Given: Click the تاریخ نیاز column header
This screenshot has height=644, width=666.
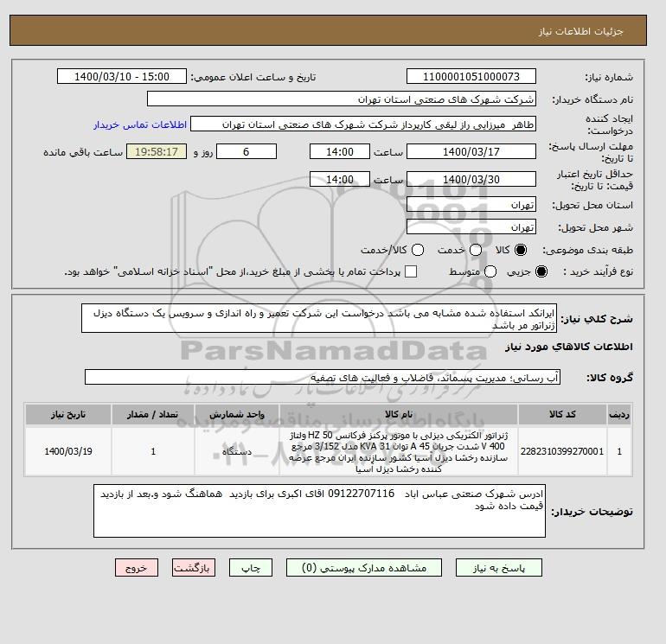Looking at the screenshot, I should (x=68, y=414).
